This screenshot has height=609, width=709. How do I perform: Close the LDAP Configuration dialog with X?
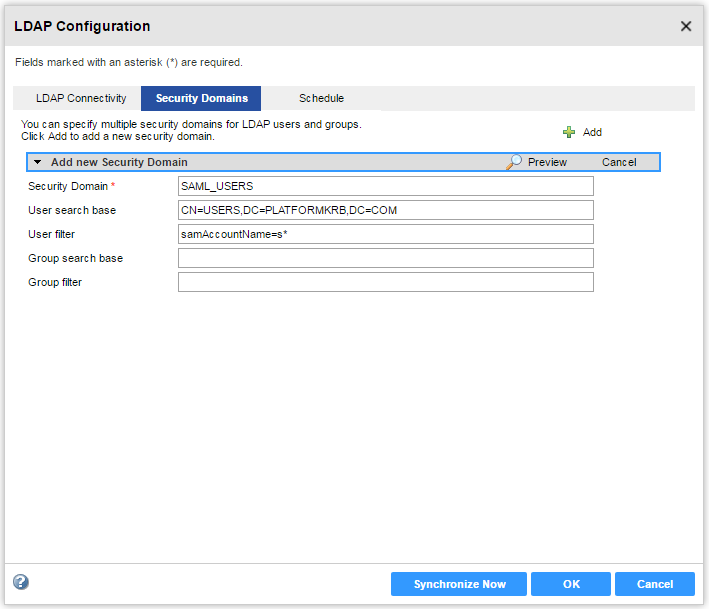click(x=686, y=26)
